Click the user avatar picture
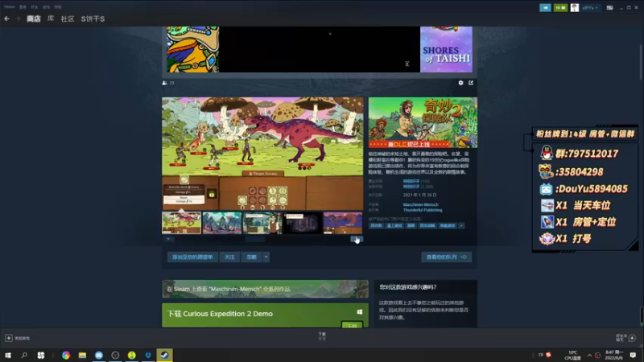The width and height of the screenshot is (644, 362). click(575, 7)
